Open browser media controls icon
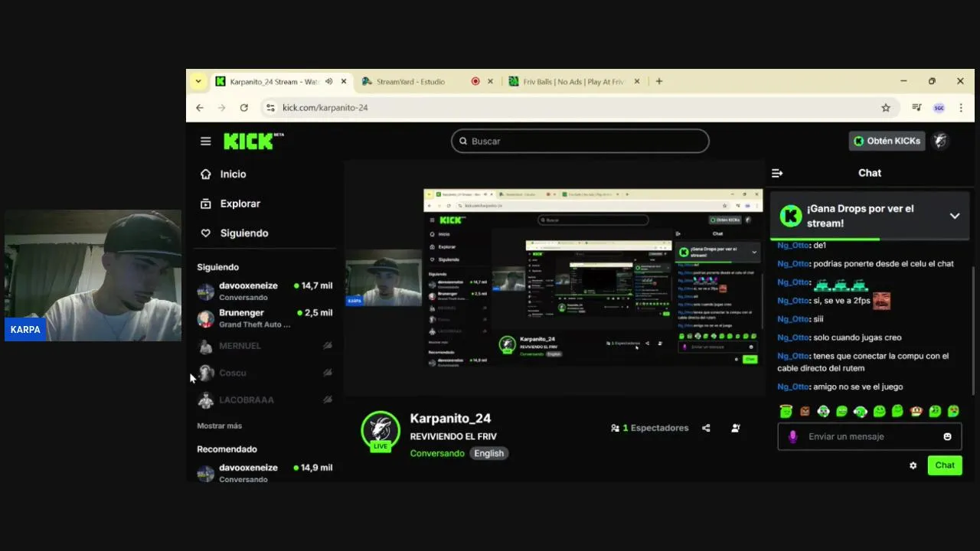The width and height of the screenshot is (980, 551). coord(916,108)
